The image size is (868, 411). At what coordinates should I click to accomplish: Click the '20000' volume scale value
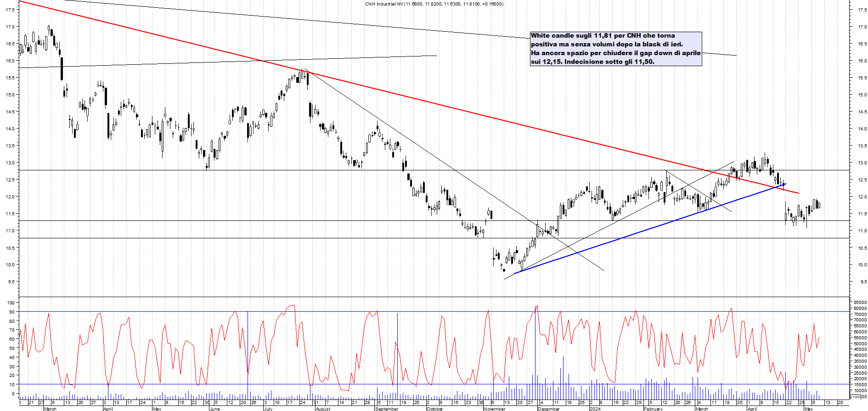[x=860, y=379]
